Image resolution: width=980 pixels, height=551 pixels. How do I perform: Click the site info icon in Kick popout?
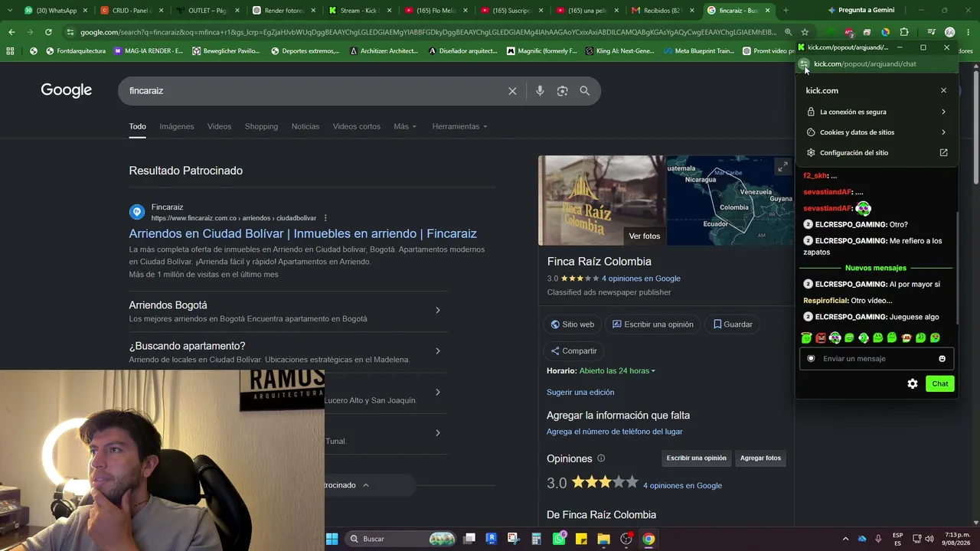coord(804,64)
